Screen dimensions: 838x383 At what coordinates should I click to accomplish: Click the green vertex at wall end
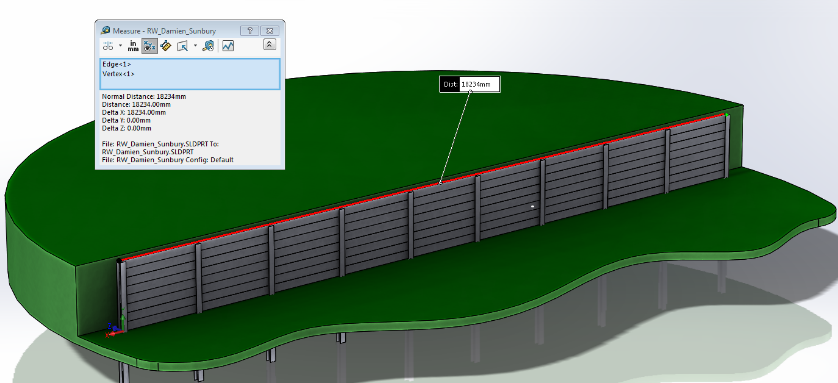(x=727, y=114)
